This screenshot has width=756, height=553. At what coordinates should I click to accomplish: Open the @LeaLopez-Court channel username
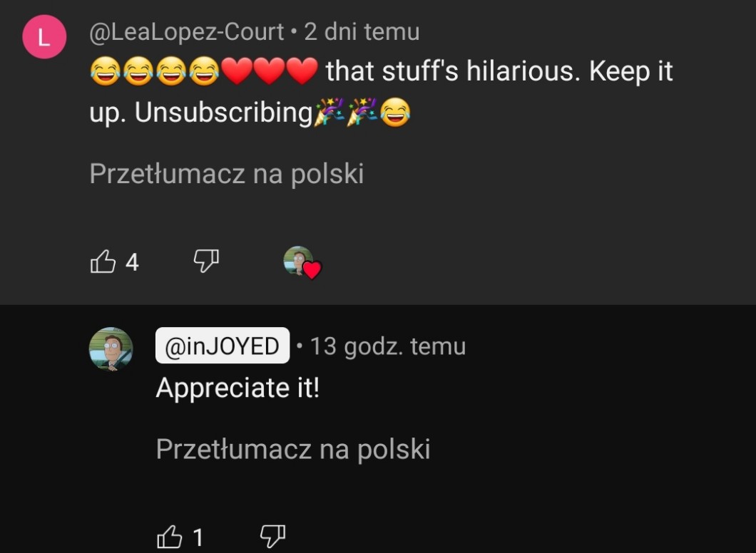coord(186,32)
